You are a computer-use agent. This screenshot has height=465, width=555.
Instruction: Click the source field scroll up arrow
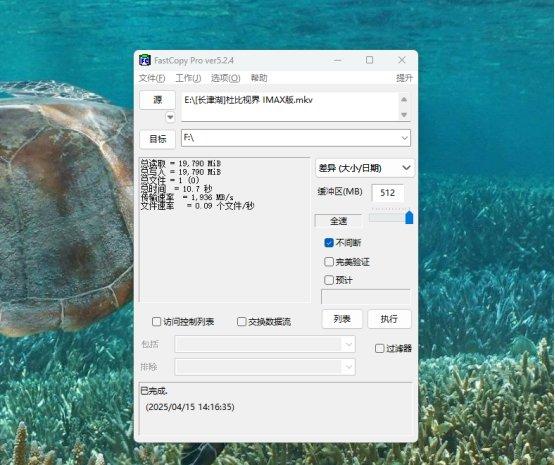(x=404, y=99)
